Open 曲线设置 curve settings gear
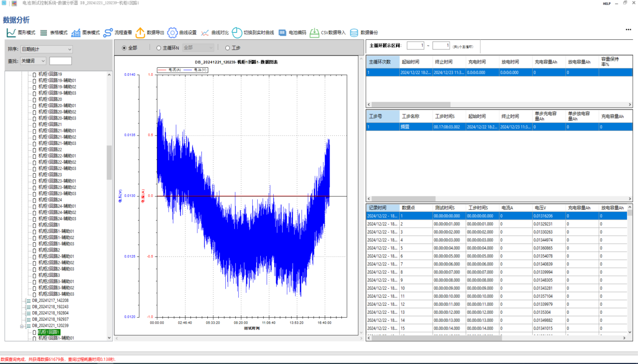The image size is (638, 364). pyautogui.click(x=172, y=33)
